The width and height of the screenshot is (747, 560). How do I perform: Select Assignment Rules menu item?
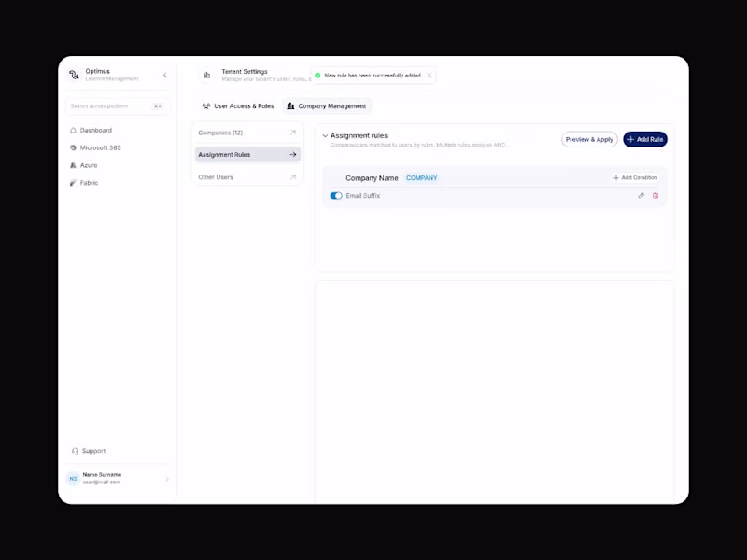[x=247, y=154]
